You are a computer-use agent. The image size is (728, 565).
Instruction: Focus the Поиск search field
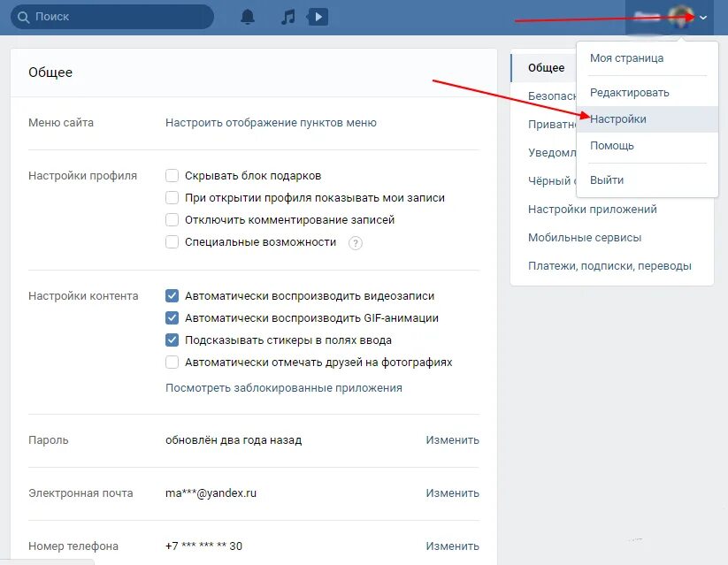[x=112, y=17]
